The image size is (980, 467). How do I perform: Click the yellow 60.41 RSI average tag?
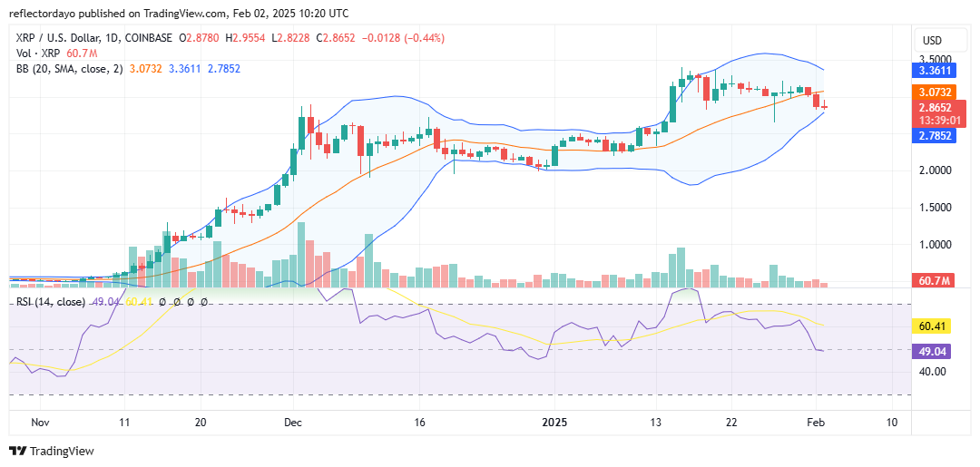pyautogui.click(x=933, y=326)
